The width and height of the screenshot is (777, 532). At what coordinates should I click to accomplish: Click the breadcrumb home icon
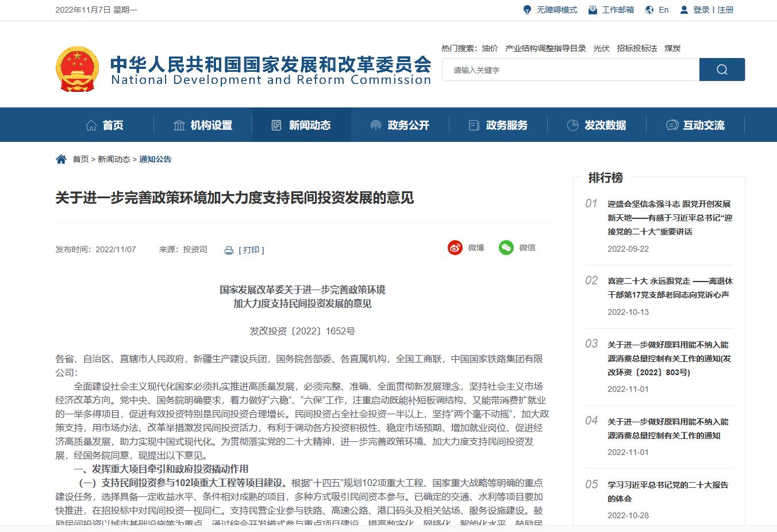[61, 159]
